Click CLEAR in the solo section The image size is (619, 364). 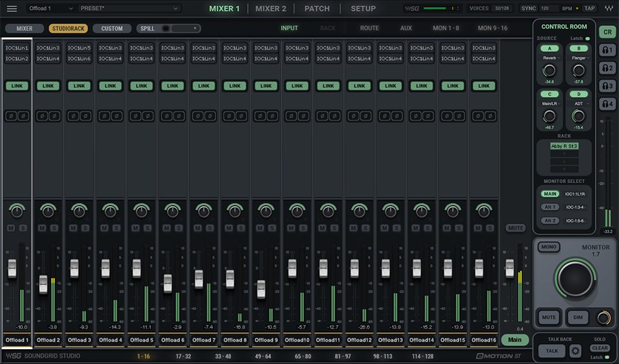[600, 348]
